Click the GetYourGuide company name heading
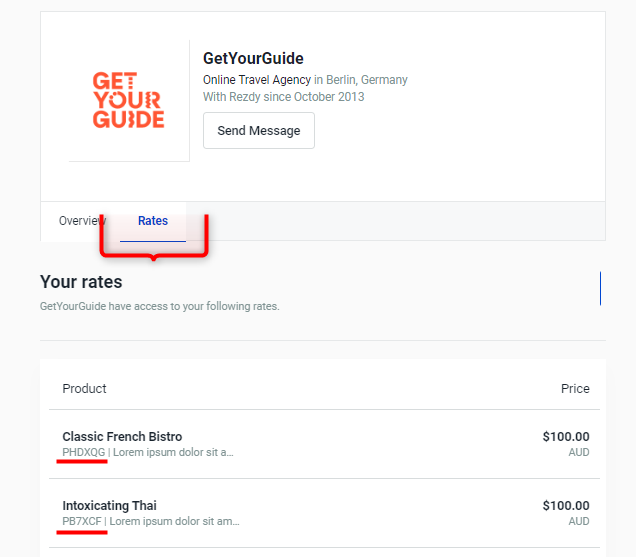The width and height of the screenshot is (636, 557). [253, 58]
